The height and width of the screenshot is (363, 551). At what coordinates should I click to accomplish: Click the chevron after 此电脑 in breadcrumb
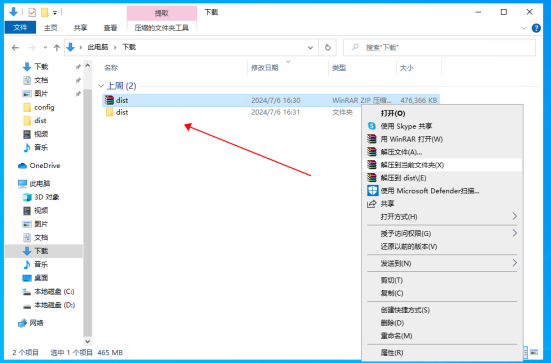point(115,47)
